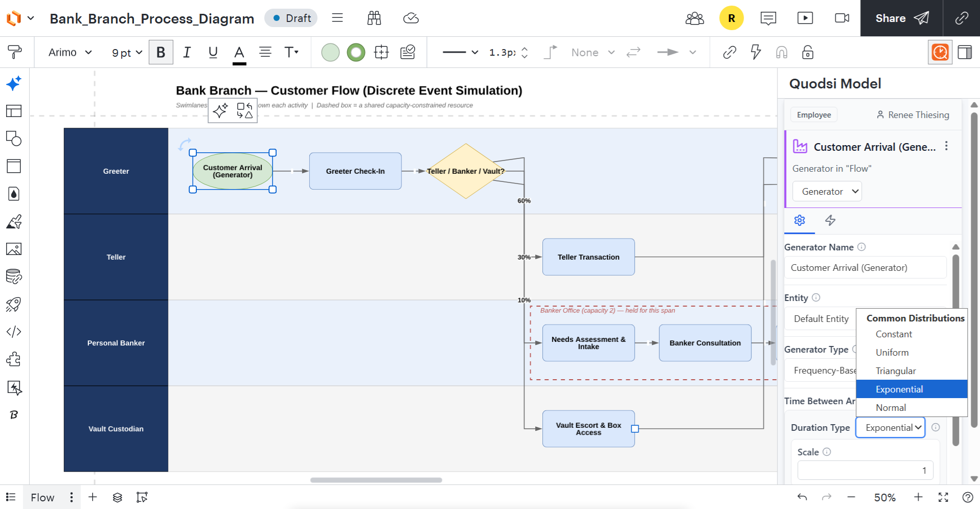Toggle bold text formatting
Image resolution: width=980 pixels, height=509 pixels.
(x=161, y=52)
